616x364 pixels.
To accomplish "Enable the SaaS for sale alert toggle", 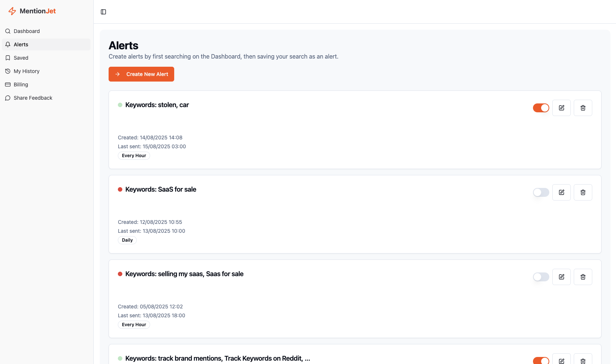I will (541, 192).
